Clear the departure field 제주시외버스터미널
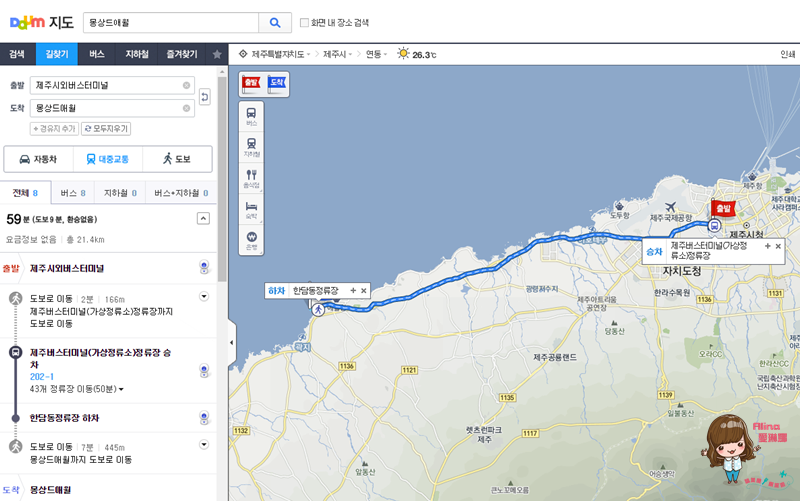Image resolution: width=800 pixels, height=501 pixels. 186,85
